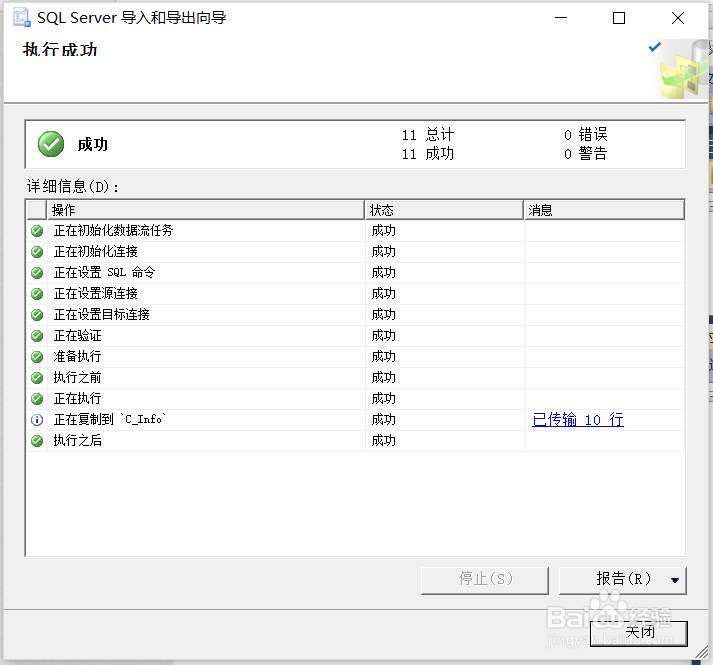Click the 11 成功 summary count
This screenshot has height=665, width=713.
click(x=427, y=154)
